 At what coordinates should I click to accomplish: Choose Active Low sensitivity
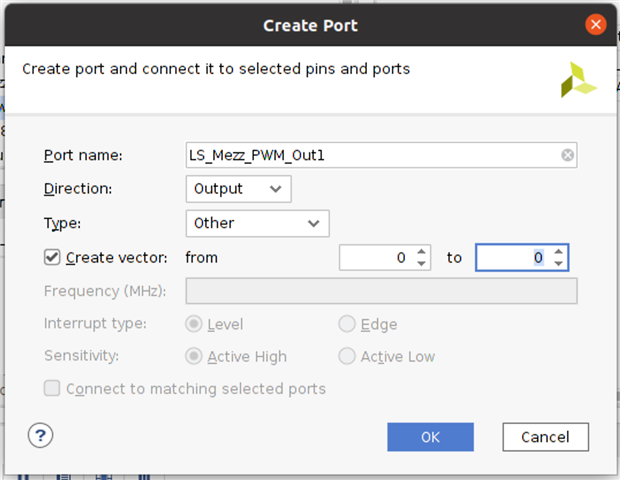[347, 356]
